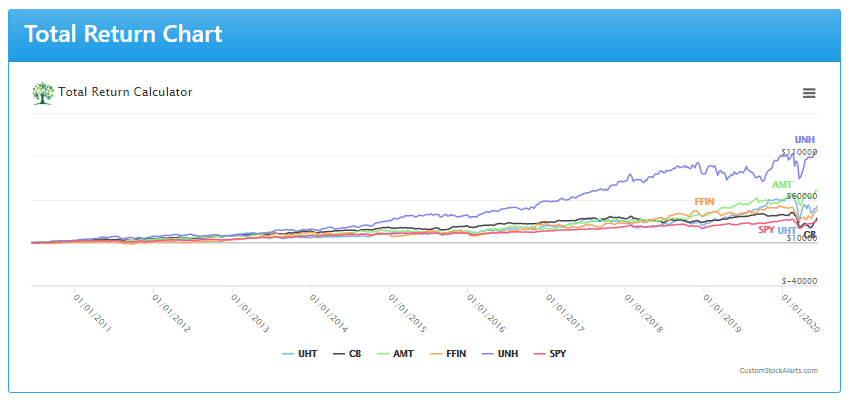Click the Total Return Chart panel heading
The height and width of the screenshot is (402, 859).
pyautogui.click(x=123, y=34)
